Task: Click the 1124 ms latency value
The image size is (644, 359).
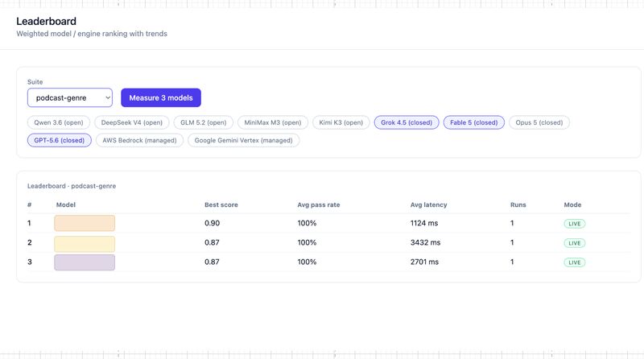Action: click(424, 223)
